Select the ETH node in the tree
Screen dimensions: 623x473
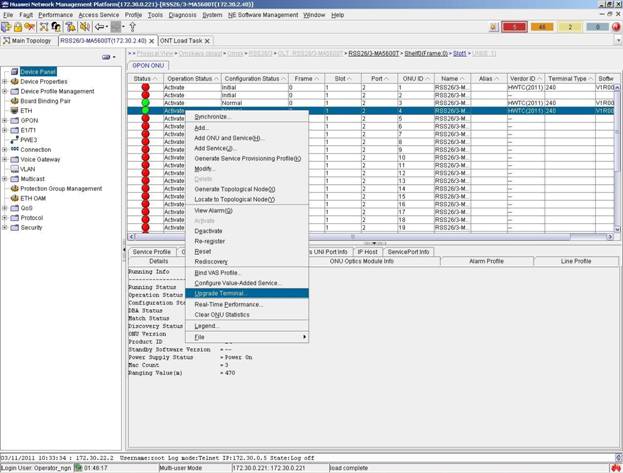(x=26, y=110)
